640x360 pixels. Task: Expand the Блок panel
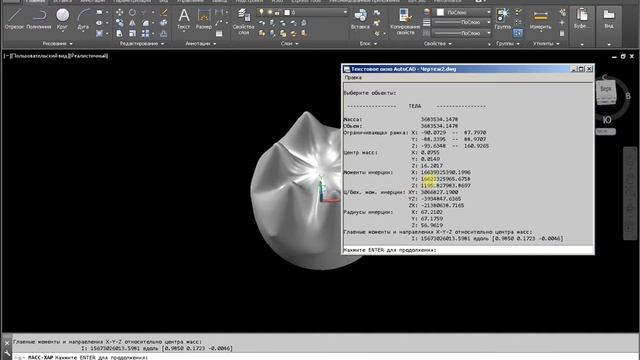click(x=368, y=43)
